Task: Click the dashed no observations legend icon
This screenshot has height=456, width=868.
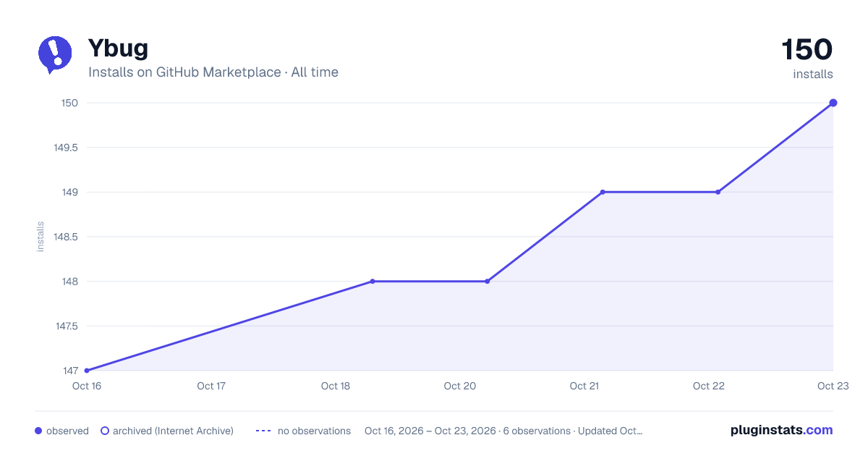Action: [x=263, y=431]
